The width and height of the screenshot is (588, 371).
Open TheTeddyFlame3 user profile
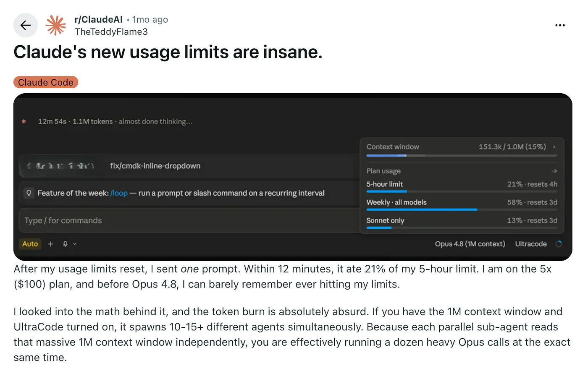111,31
